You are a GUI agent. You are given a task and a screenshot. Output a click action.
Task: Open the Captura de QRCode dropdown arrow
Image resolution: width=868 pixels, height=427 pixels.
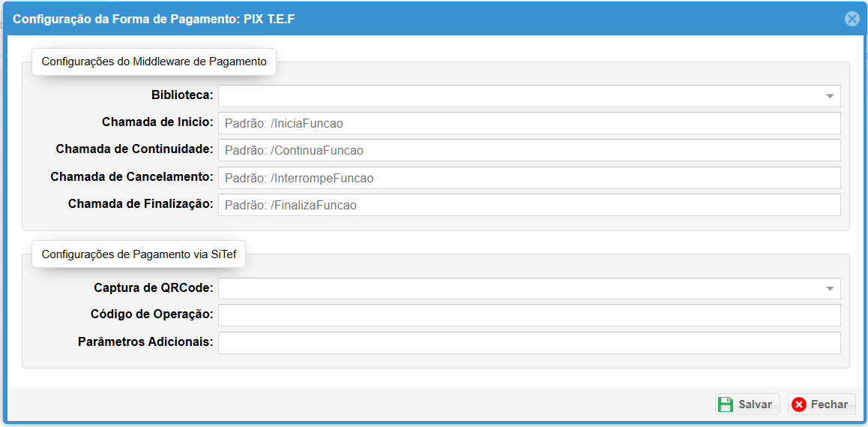830,289
